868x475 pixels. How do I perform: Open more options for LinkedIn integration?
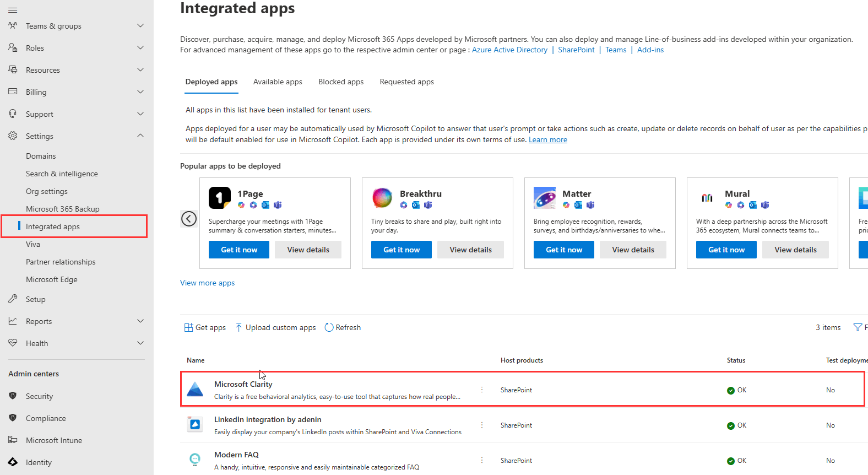click(482, 425)
